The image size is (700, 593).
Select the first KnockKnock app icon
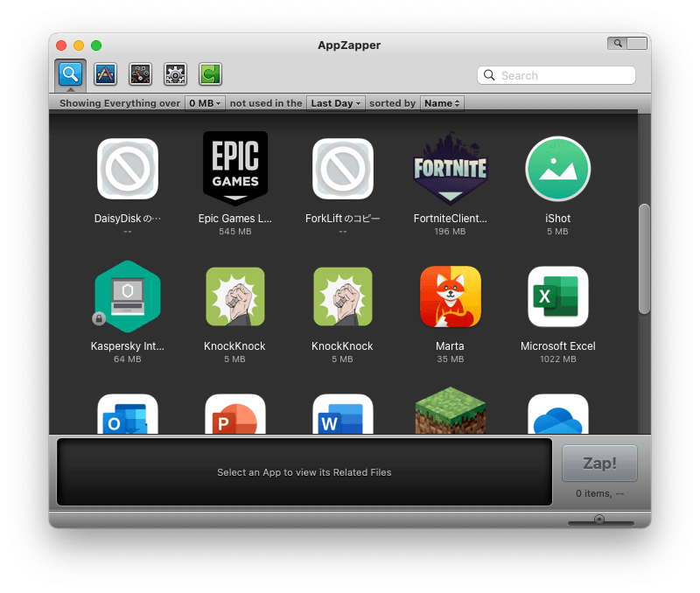coord(235,296)
